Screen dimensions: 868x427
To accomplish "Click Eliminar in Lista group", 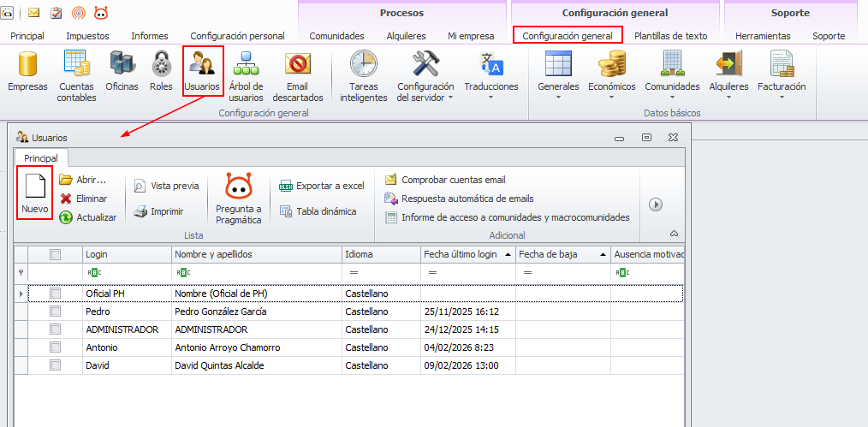I will coord(84,199).
